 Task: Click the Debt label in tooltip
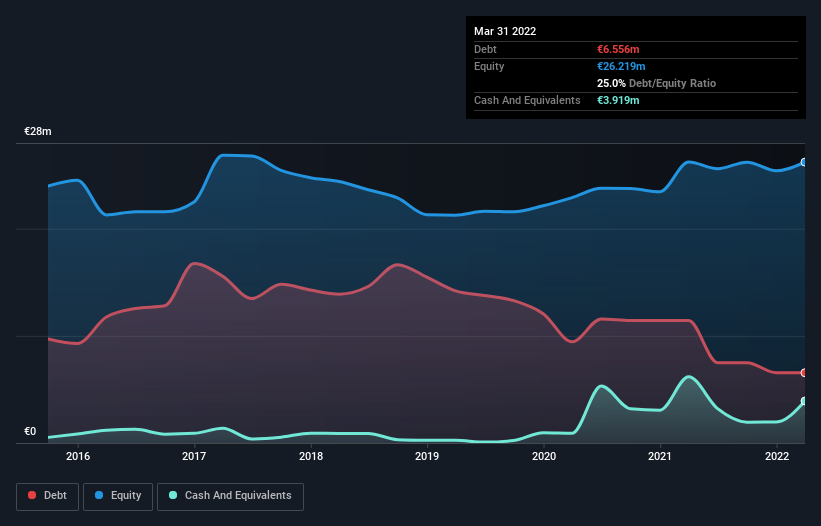pos(485,49)
